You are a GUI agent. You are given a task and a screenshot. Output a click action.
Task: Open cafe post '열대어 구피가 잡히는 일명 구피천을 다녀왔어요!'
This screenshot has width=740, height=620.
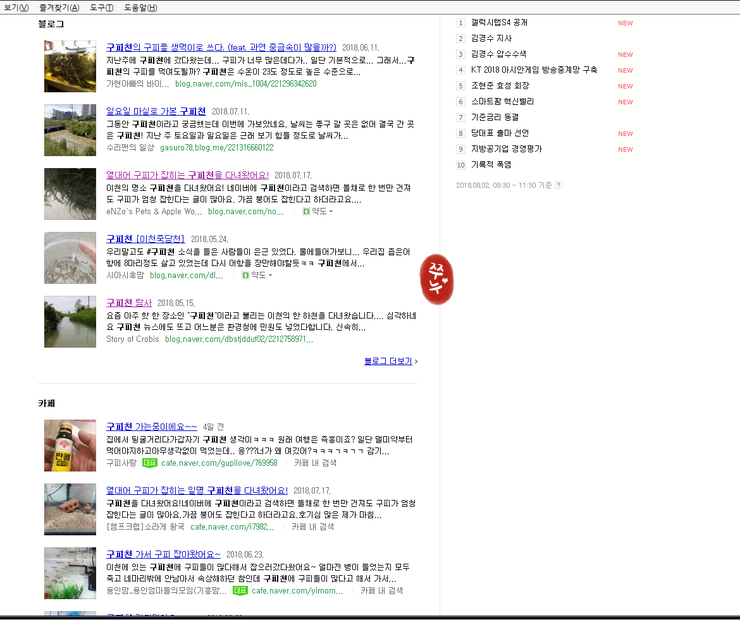coord(197,490)
